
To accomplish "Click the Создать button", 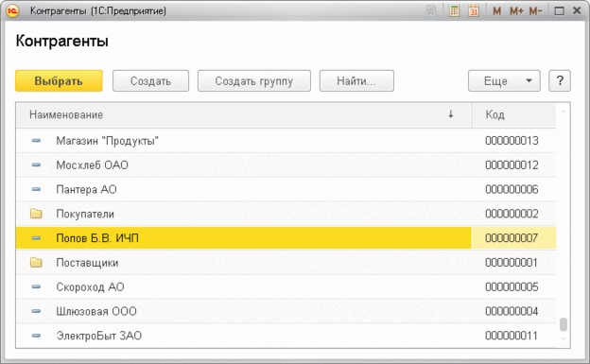I will click(x=150, y=80).
